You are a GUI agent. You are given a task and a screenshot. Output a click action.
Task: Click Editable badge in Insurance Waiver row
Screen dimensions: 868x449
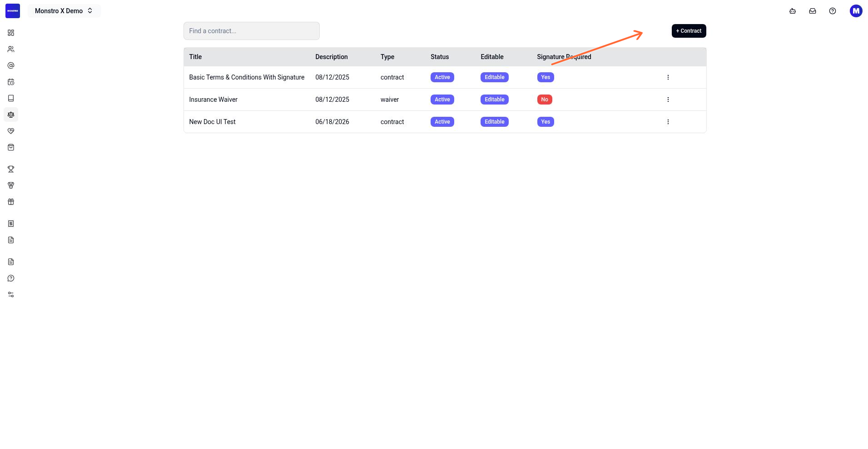(x=495, y=100)
